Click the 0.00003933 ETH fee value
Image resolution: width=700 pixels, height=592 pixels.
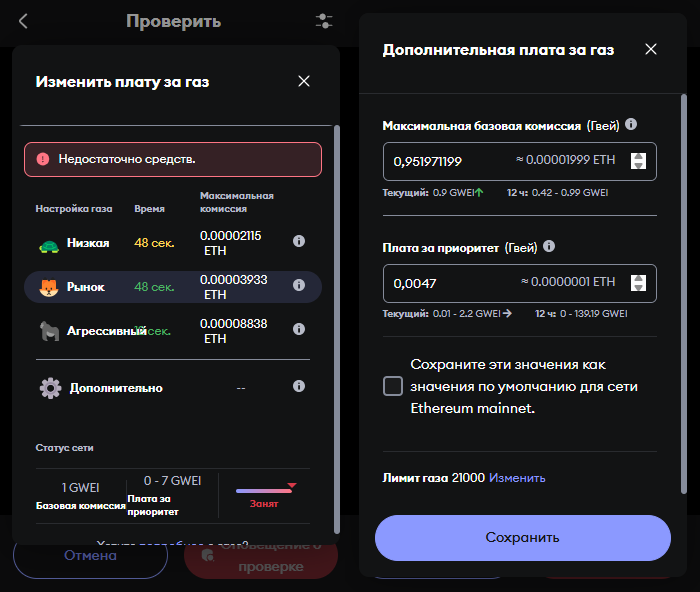coord(233,287)
